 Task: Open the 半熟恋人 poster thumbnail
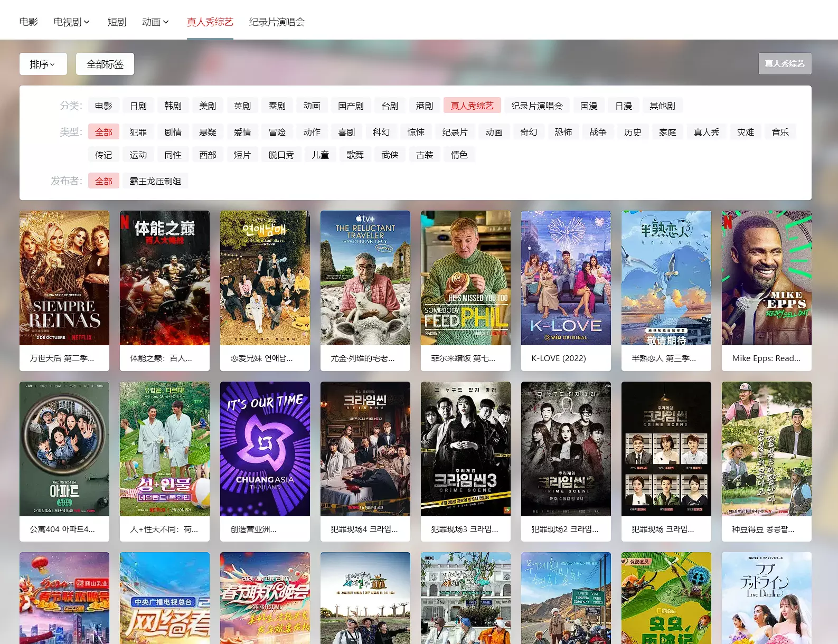[x=666, y=278]
